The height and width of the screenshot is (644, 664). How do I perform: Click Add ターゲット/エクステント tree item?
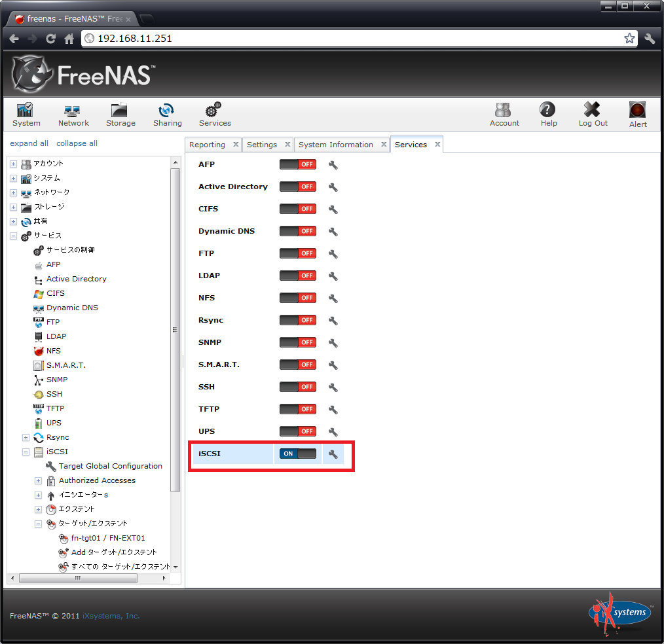pos(113,552)
